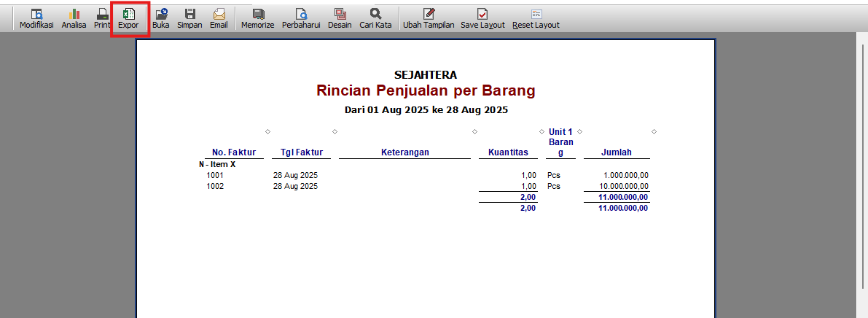Open the Desain report designer
The image size is (868, 318).
click(340, 18)
